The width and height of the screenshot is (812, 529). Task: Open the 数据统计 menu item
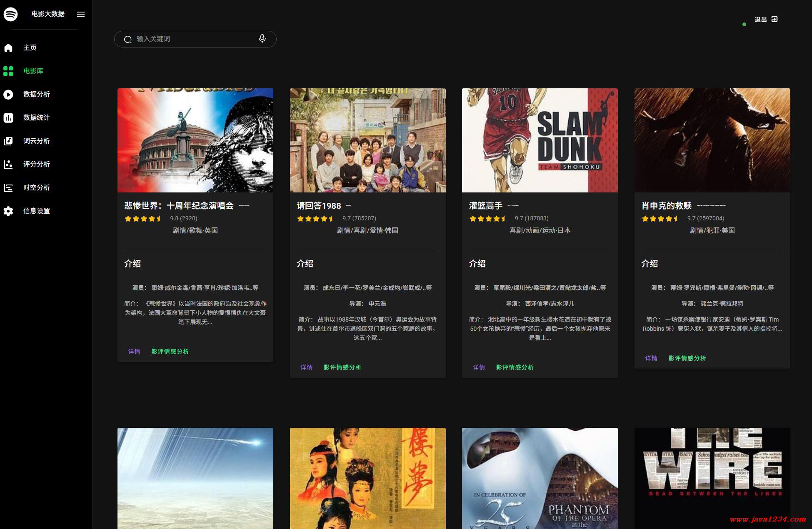coord(37,118)
